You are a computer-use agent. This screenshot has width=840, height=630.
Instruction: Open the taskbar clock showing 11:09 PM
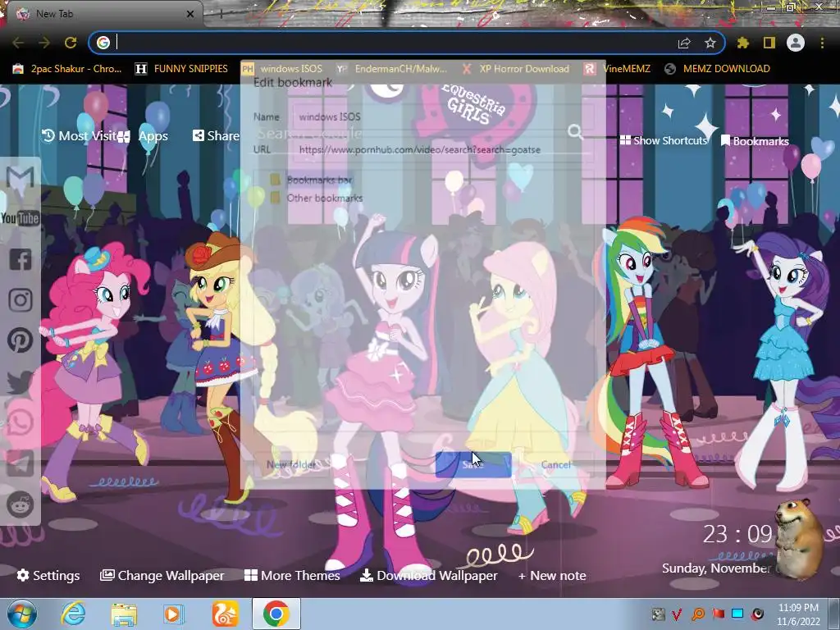point(798,614)
